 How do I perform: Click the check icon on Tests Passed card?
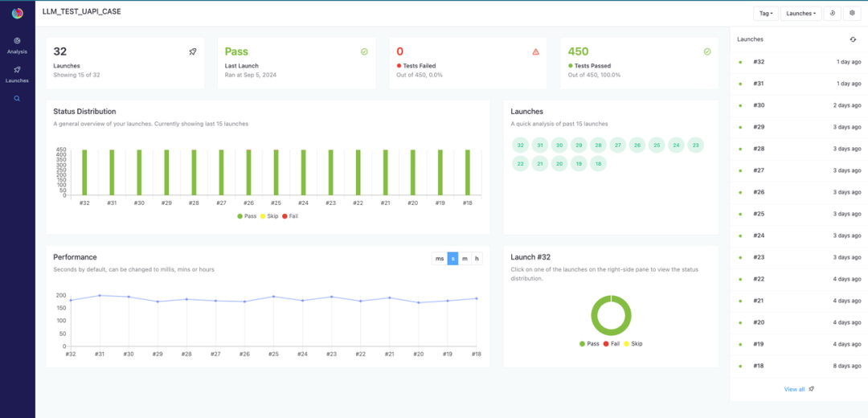707,51
